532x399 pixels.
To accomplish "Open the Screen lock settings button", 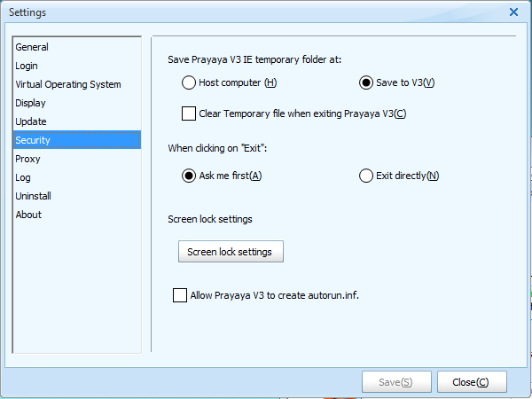I will (x=231, y=252).
